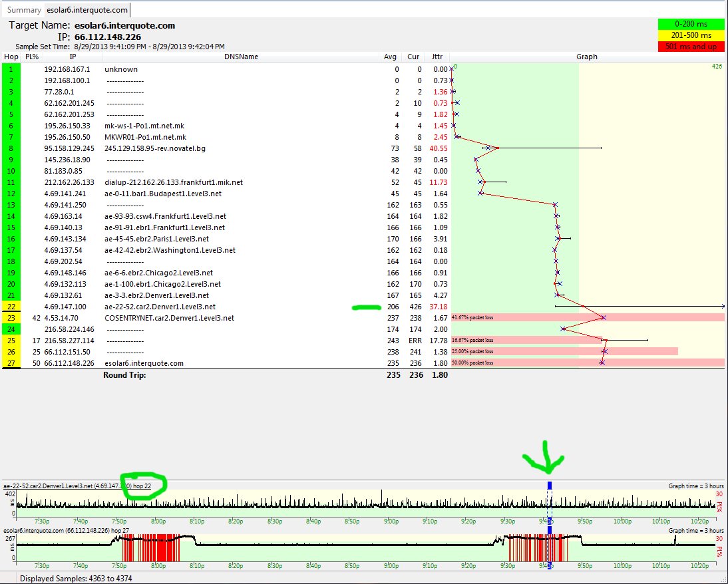The width and height of the screenshot is (728, 584).
Task: Click the green 0-200 ms legend swatch
Action: tap(691, 24)
